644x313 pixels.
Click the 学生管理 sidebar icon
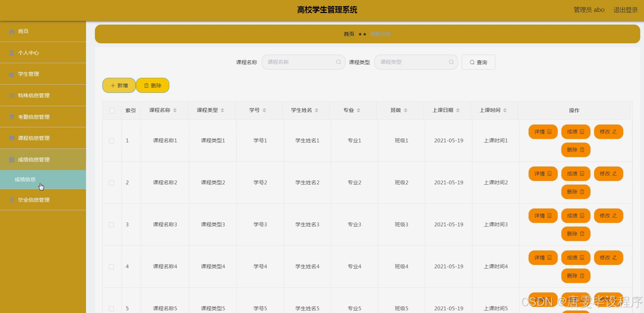(x=12, y=74)
